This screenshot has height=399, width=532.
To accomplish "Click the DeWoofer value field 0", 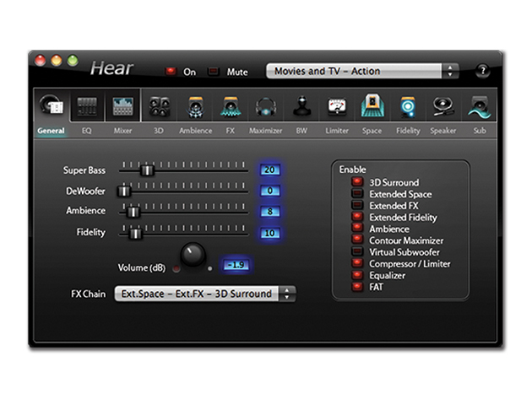I will pos(269,191).
